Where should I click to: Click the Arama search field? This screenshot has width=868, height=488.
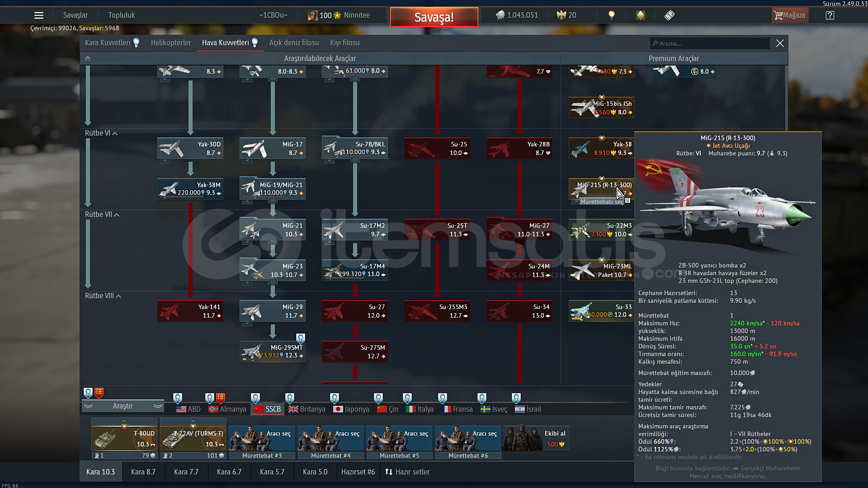point(710,43)
